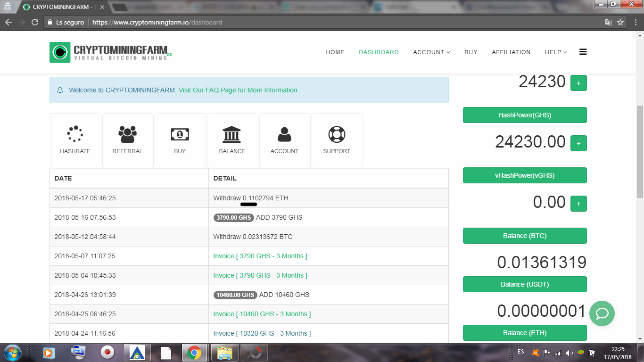Click the red record taskbar icon
Screen dimensions: 644x362
tap(107, 353)
